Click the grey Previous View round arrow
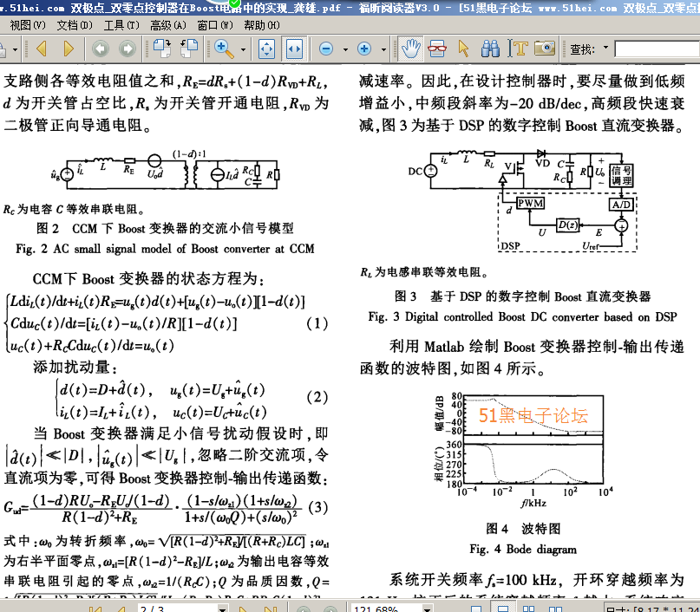Viewport: 700px width, 612px height. tap(101, 49)
